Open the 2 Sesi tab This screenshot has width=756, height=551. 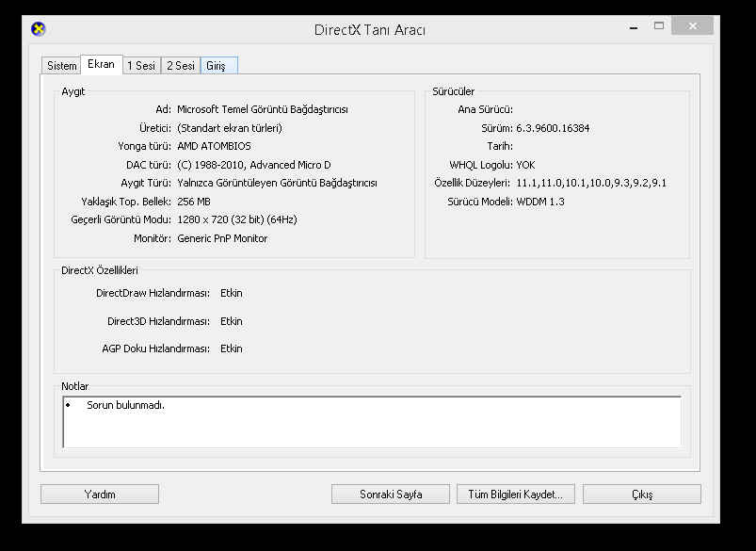click(x=181, y=66)
